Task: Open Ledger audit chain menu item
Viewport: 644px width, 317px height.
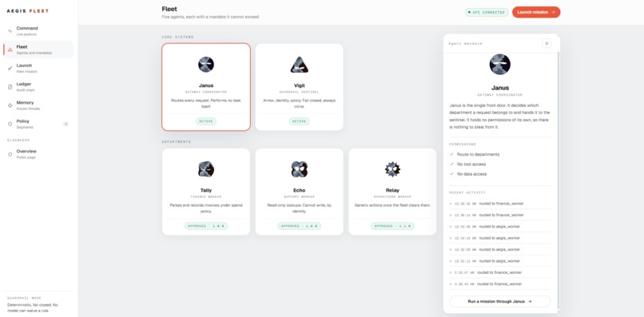Action: pos(38,87)
